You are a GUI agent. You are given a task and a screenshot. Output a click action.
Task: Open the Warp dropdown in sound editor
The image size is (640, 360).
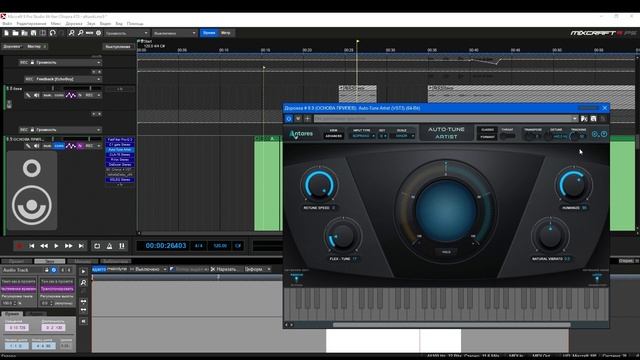coord(257,269)
